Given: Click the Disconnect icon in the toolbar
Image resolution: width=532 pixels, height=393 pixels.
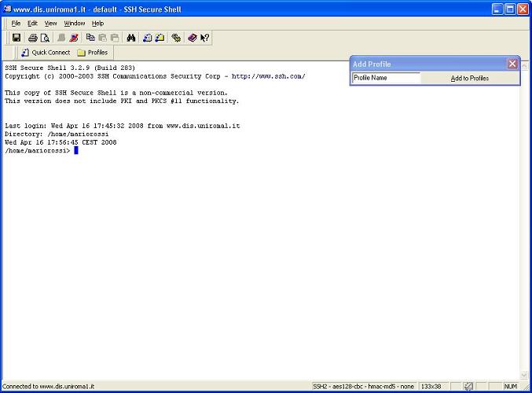Looking at the screenshot, I should point(74,37).
